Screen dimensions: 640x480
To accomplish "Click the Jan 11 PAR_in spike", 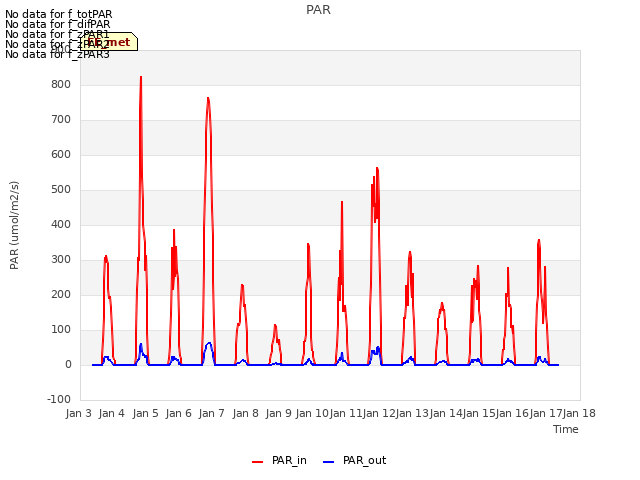I will 342,202.
